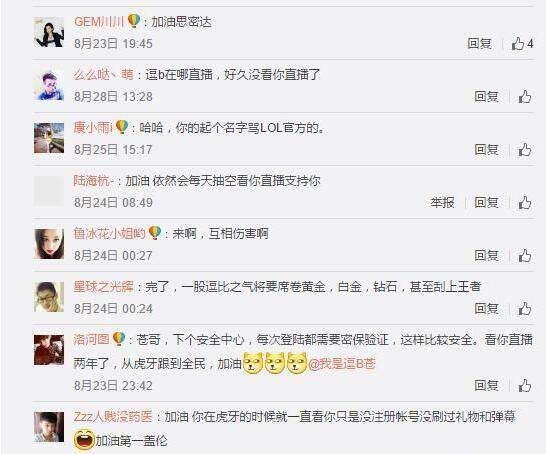
Task: Like 星球之光辉's comment
Action: point(525,308)
